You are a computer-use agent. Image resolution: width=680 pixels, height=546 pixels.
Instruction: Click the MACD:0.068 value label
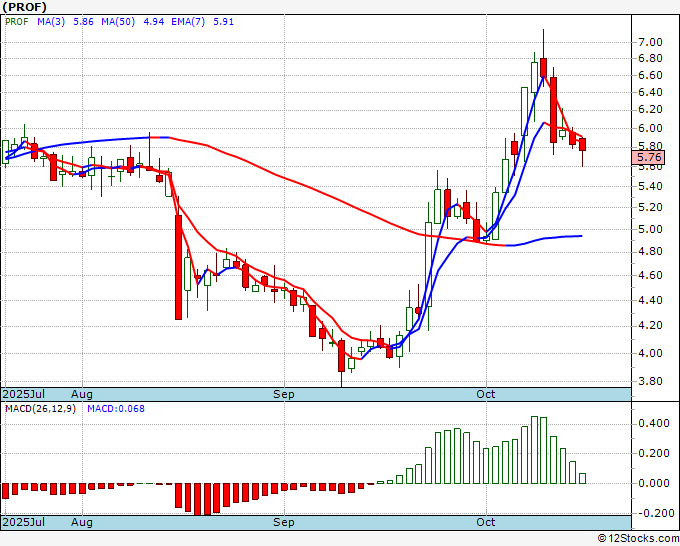click(116, 409)
